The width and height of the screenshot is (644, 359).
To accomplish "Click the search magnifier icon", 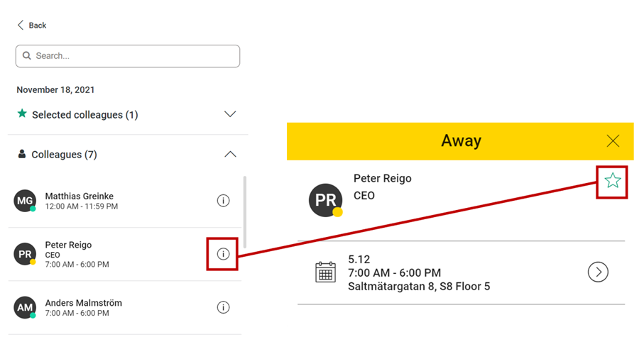I will click(27, 56).
